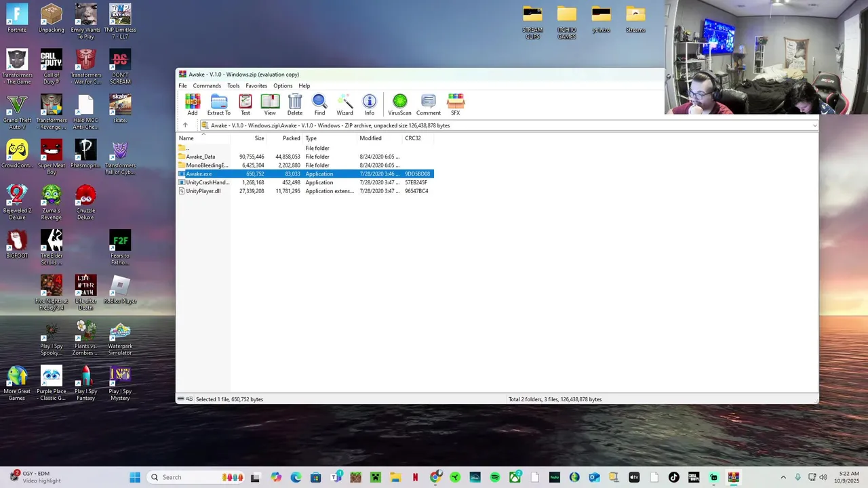Click the View toolbar icon

point(270,104)
